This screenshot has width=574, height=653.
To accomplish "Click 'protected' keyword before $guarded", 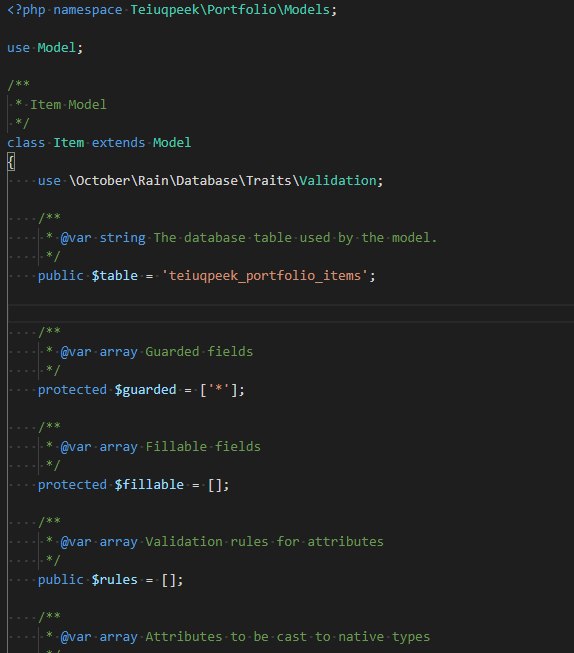I will [72, 390].
